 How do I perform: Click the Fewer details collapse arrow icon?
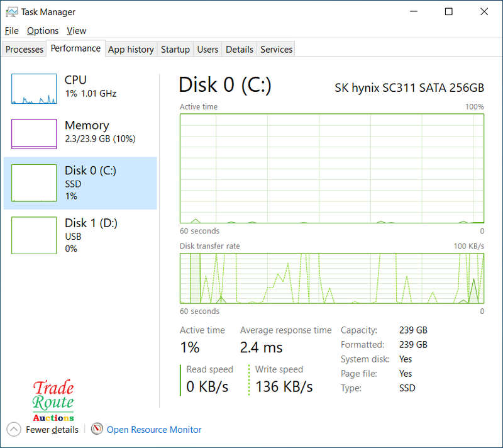coord(14,429)
